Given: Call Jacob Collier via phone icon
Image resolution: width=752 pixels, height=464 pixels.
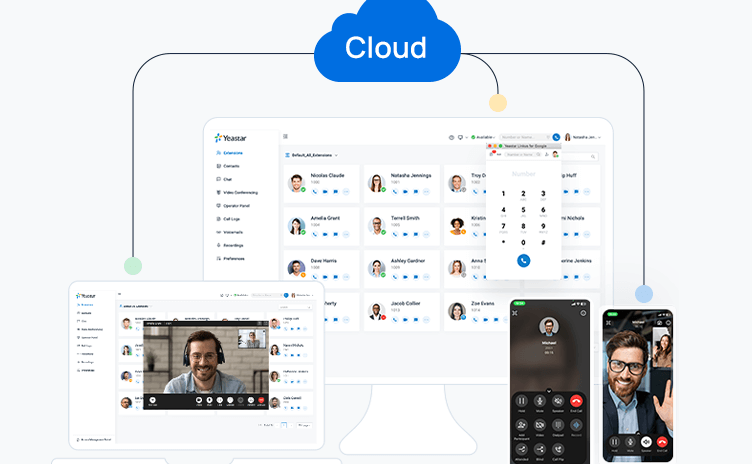Looking at the screenshot, I should tap(395, 319).
